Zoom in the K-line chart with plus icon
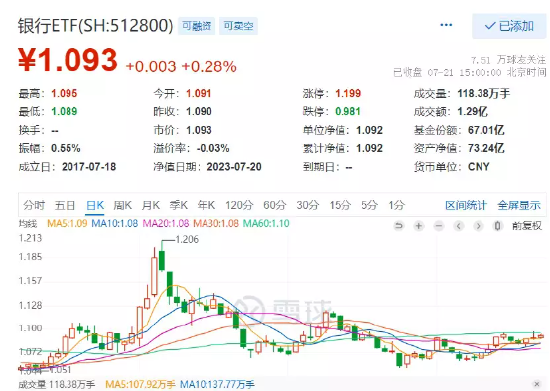550x391 pixels. point(418,225)
